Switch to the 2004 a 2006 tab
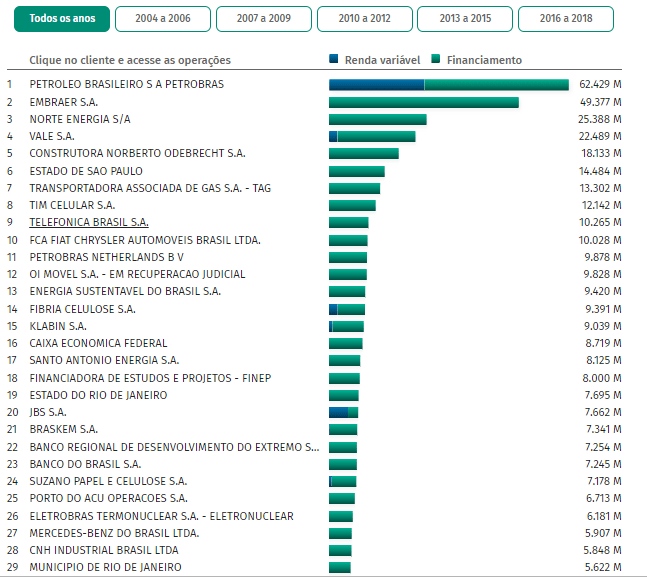Viewport: 647px width, 581px height. pos(161,19)
